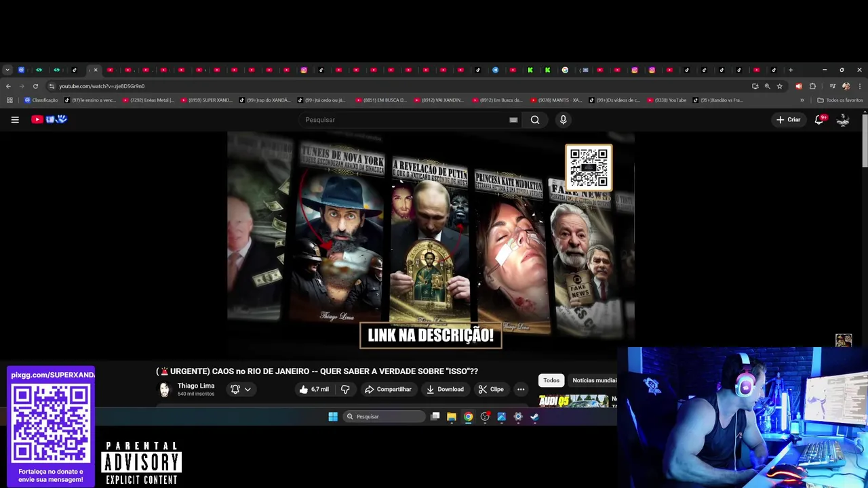Click the Download button under the video
Viewport: 868px width, 488px height.
pos(445,389)
